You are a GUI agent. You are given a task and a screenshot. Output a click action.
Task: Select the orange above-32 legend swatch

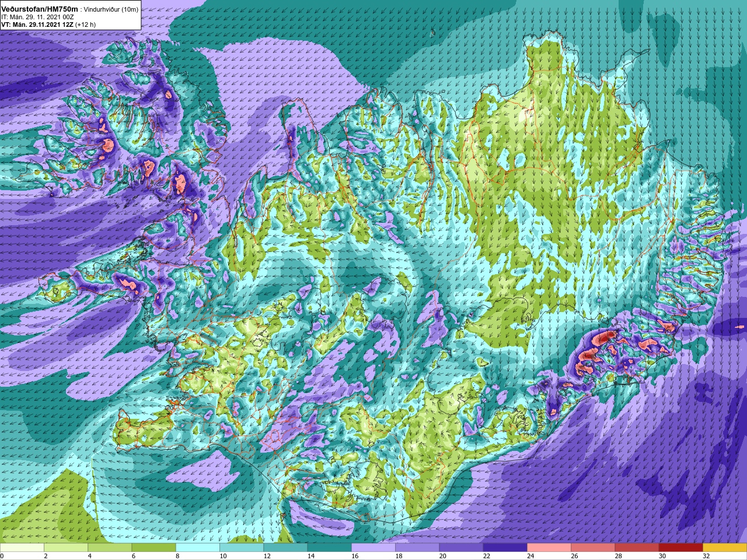tap(725, 548)
